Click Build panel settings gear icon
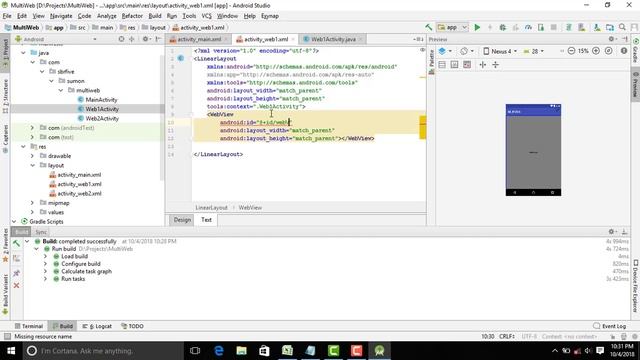This screenshot has width=640, height=360. (x=611, y=231)
